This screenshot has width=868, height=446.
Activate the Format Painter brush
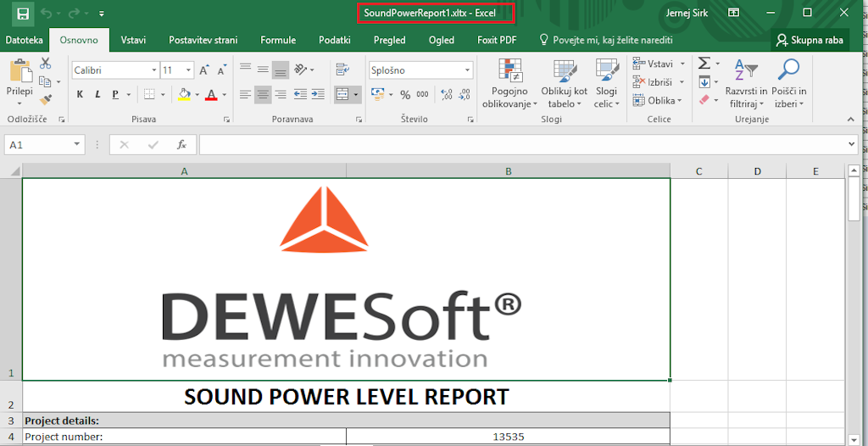tap(46, 100)
